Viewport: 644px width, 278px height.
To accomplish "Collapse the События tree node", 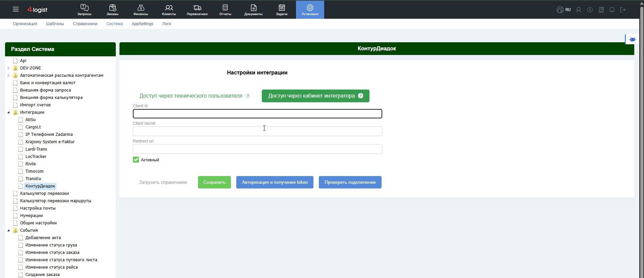I will [8, 230].
